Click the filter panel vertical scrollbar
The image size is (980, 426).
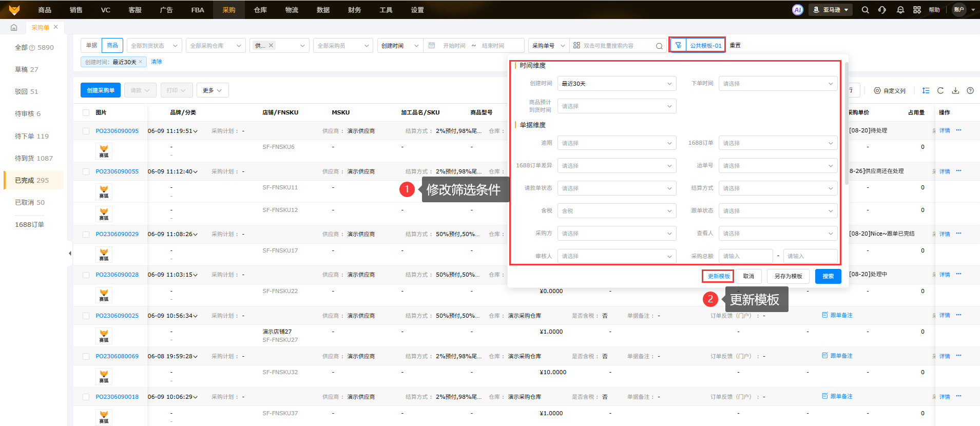coord(846,123)
